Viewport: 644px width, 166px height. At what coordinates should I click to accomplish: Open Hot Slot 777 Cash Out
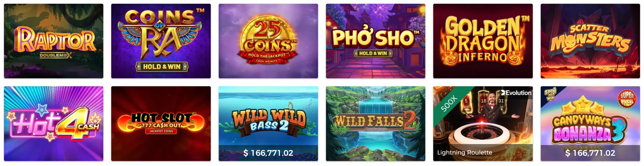(x=161, y=123)
